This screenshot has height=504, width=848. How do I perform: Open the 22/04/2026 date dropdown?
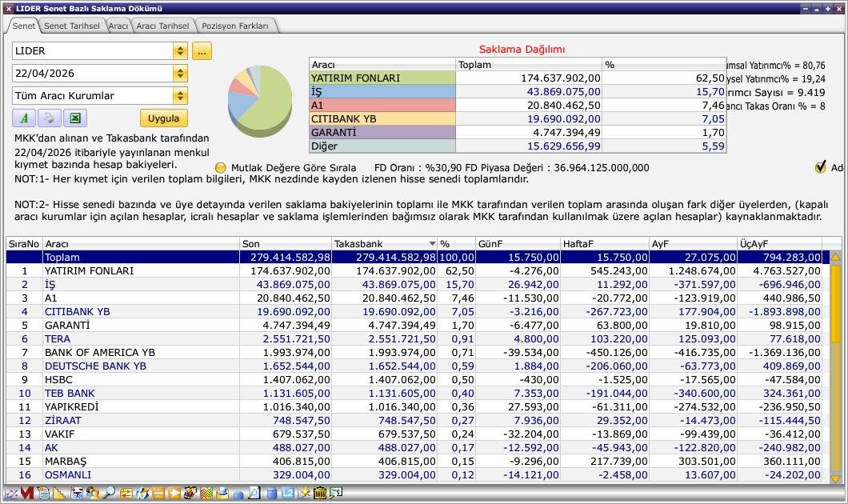pyautogui.click(x=180, y=74)
